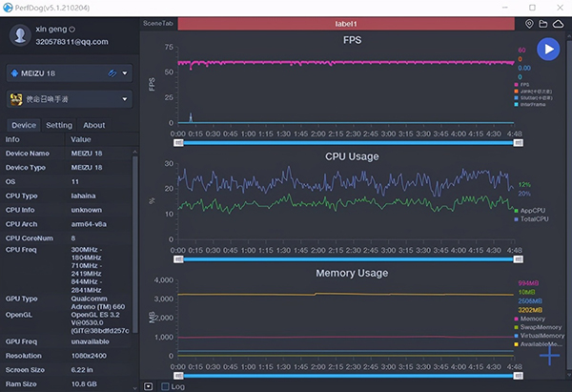Start recording with the blue play button
The image size is (572, 392).
547,51
